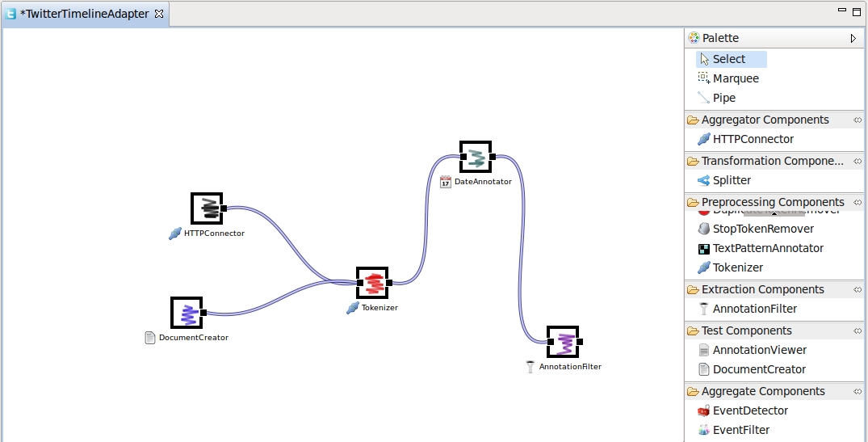Pin the Transformation Components drawer open
Viewport: 868px width, 442px height.
click(x=858, y=161)
